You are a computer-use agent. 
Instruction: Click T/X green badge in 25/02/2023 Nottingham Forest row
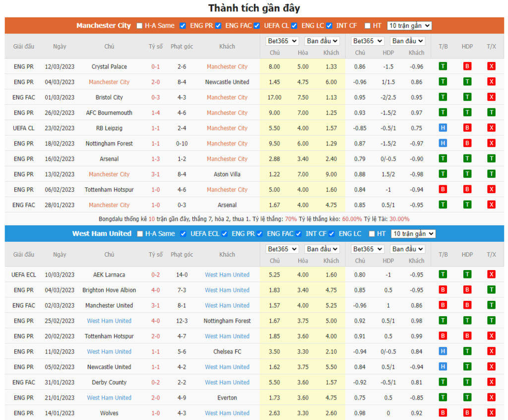point(491,321)
